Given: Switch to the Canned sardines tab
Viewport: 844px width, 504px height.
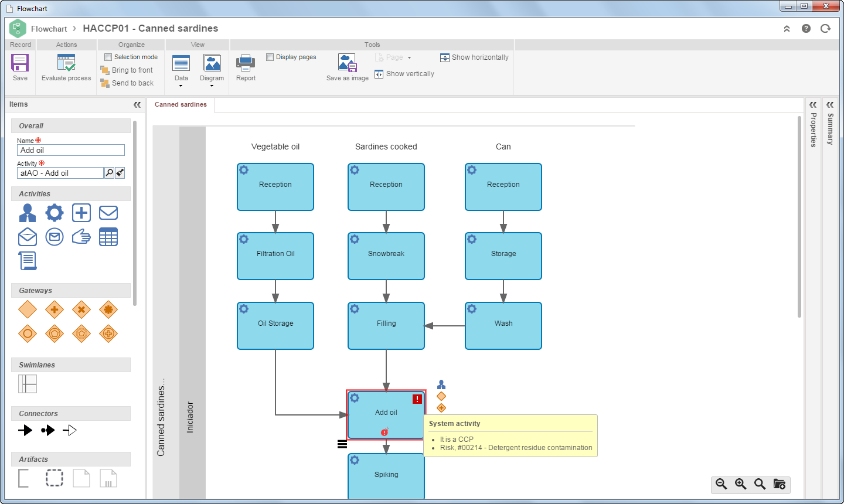Looking at the screenshot, I should (181, 104).
